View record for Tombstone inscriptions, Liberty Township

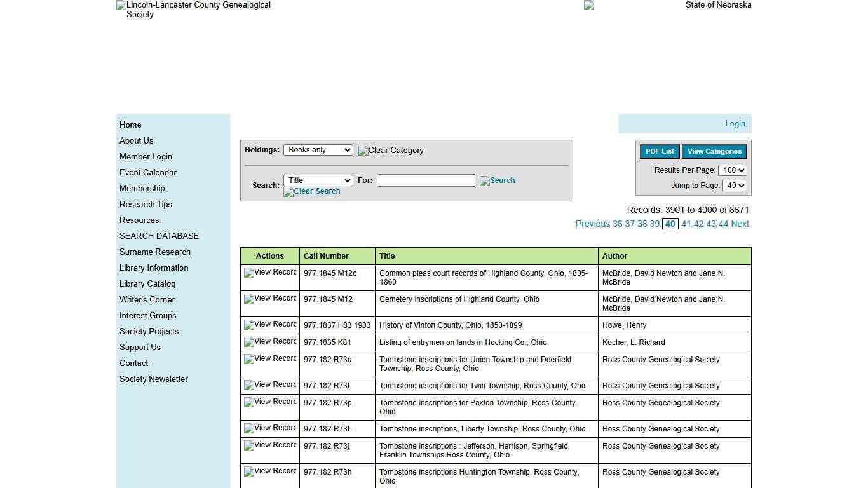pyautogui.click(x=269, y=428)
